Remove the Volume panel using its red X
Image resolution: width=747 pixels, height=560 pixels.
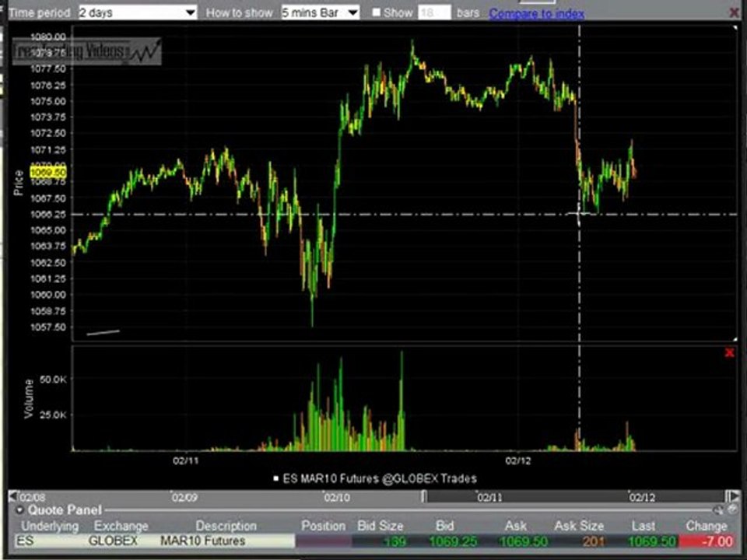729,353
